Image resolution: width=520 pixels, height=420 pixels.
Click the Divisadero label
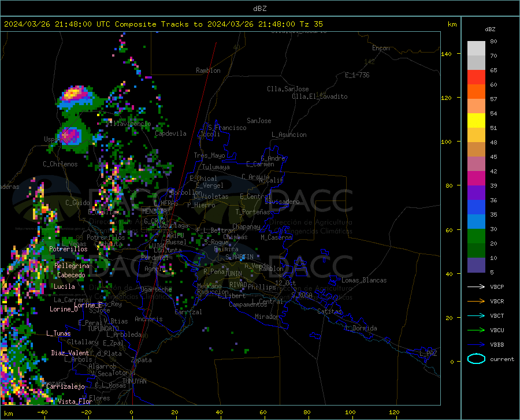[x=282, y=202]
